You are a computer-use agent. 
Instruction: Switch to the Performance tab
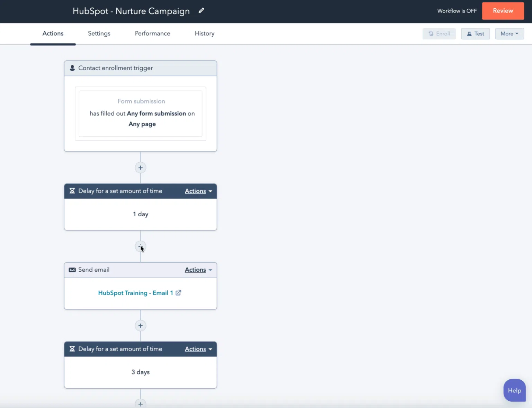pos(152,33)
